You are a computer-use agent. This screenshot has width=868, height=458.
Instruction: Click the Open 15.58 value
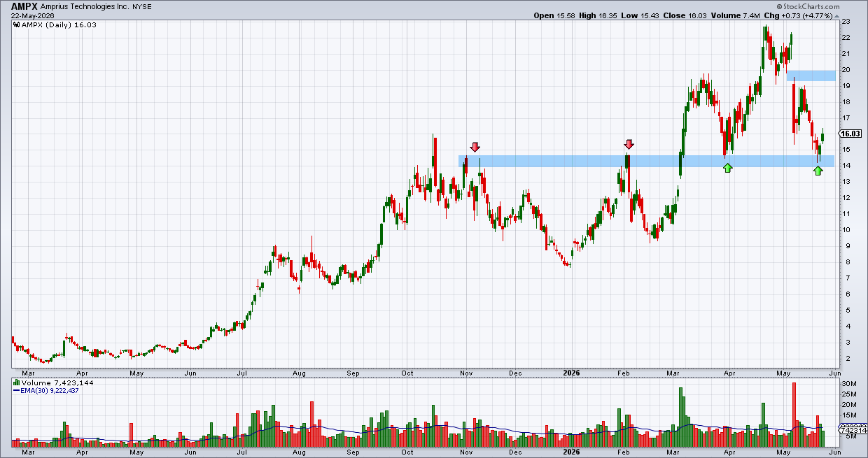coord(553,15)
